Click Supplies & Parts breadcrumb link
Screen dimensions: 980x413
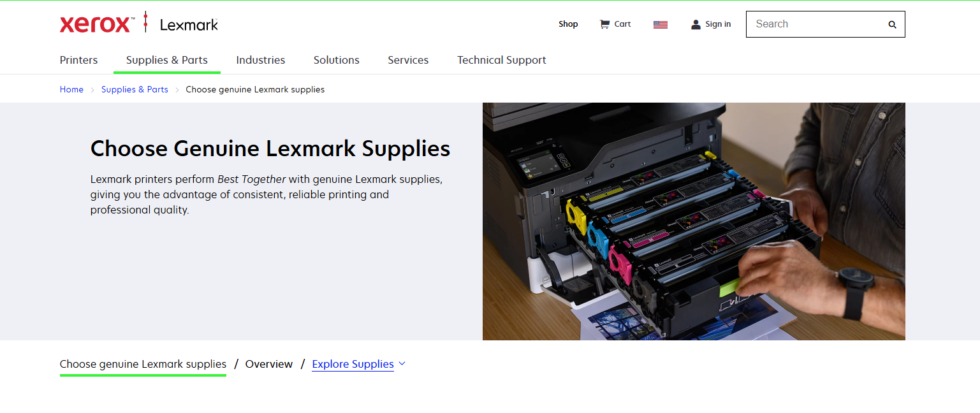135,89
